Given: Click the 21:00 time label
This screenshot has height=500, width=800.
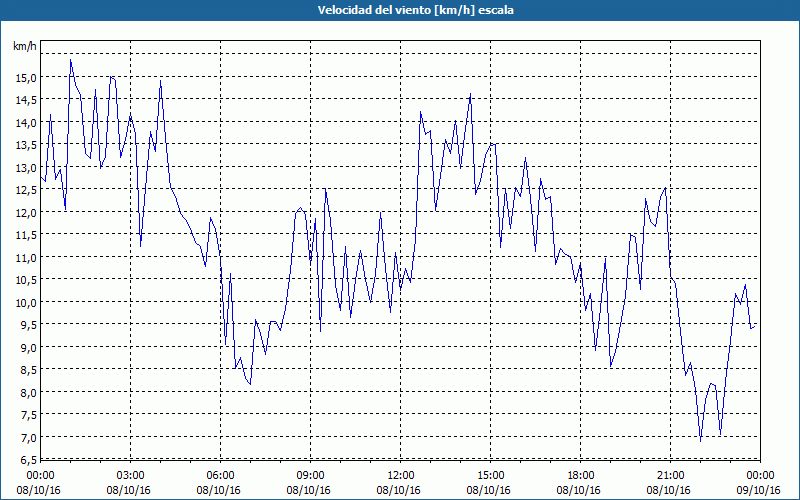Looking at the screenshot, I should click(x=670, y=476).
